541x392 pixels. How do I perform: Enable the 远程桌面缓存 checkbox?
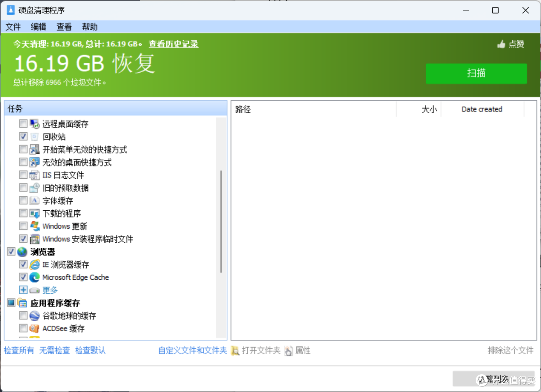click(23, 124)
